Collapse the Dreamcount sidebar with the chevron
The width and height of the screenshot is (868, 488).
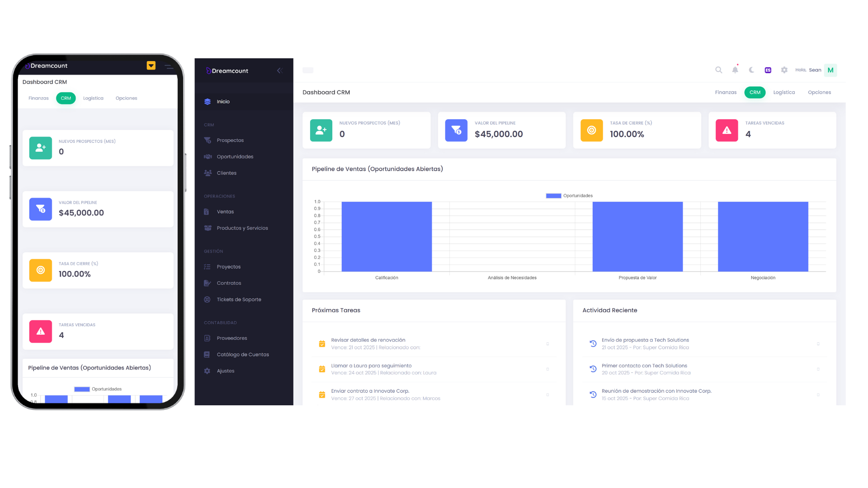[279, 70]
